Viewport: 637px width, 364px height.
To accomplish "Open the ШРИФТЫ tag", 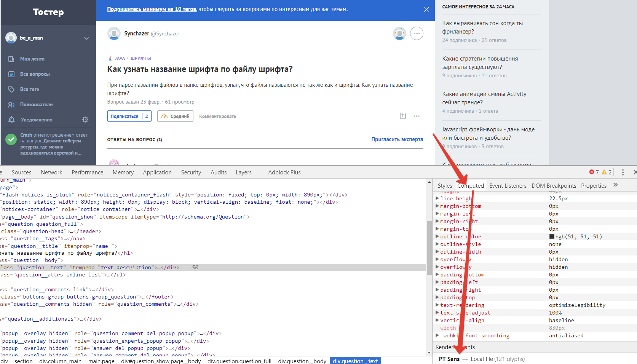I will coord(140,58).
